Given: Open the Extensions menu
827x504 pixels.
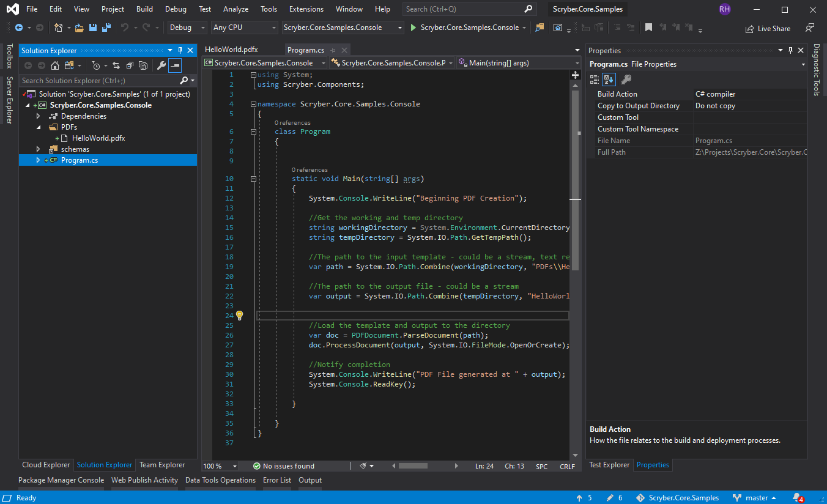Looking at the screenshot, I should [x=306, y=9].
